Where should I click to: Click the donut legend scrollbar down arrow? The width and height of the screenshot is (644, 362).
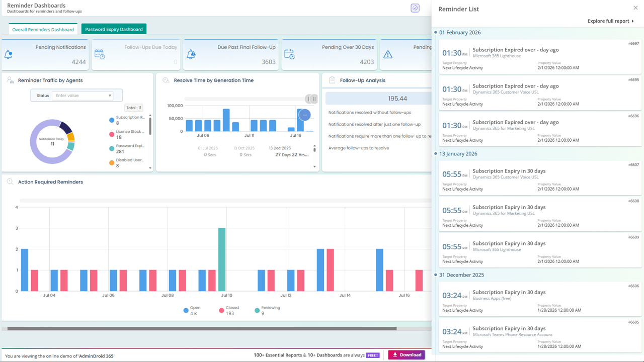click(x=149, y=167)
